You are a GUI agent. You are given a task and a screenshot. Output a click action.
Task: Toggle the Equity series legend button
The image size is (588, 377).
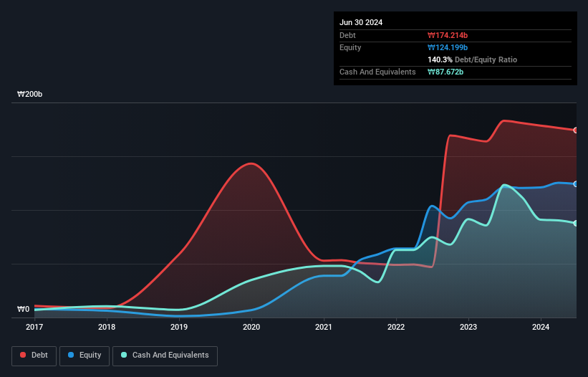point(85,355)
